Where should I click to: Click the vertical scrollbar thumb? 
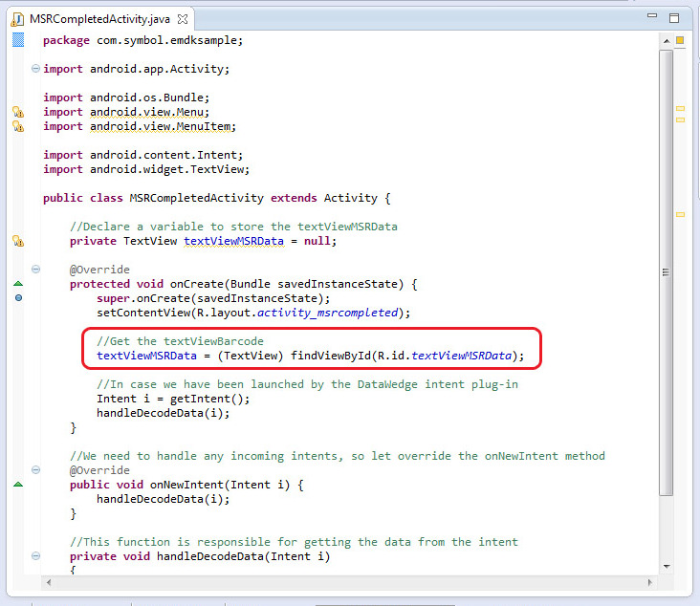[x=666, y=268]
